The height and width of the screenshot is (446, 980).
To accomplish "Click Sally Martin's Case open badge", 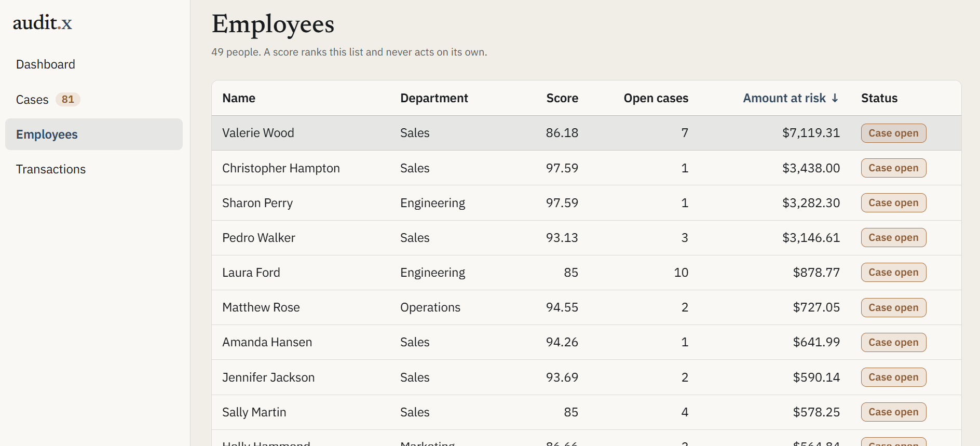I will [894, 412].
